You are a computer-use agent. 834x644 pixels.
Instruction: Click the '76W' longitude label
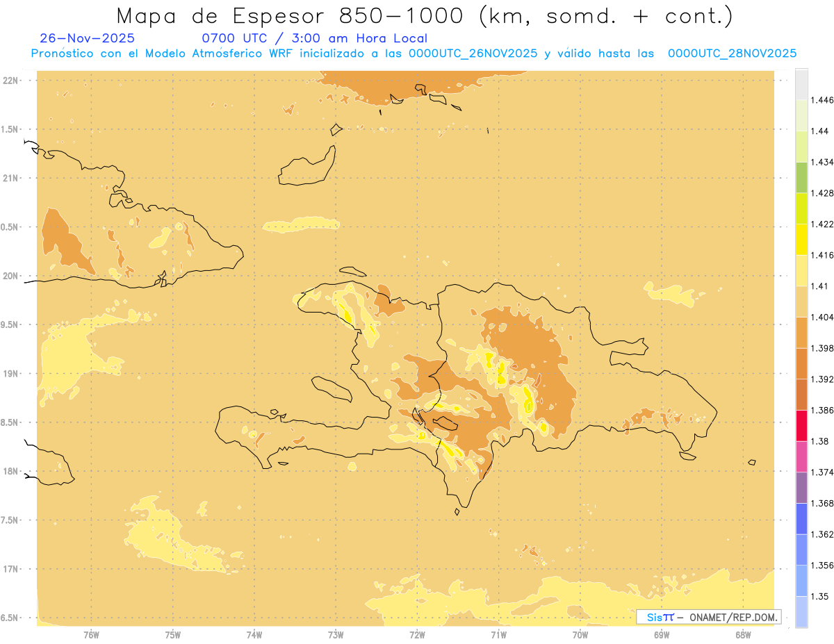pyautogui.click(x=91, y=634)
